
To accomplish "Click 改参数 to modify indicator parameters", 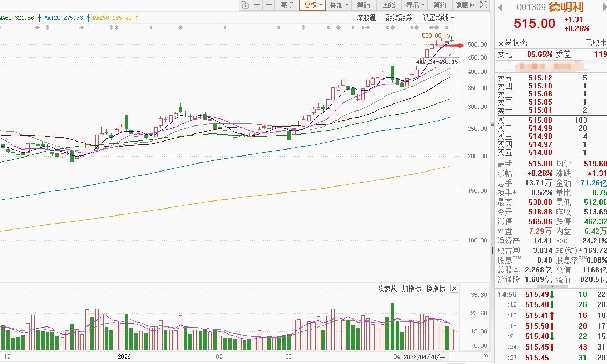I will pos(387,288).
